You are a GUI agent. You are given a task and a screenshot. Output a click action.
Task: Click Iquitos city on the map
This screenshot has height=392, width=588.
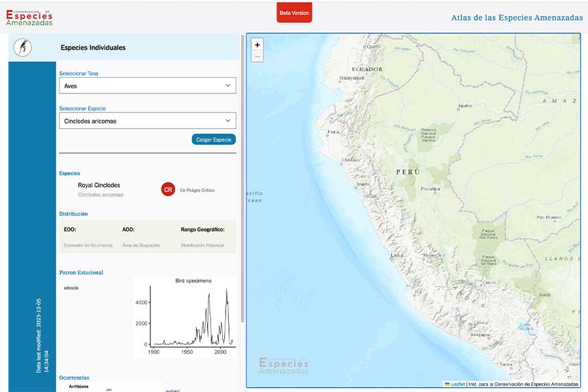(465, 106)
